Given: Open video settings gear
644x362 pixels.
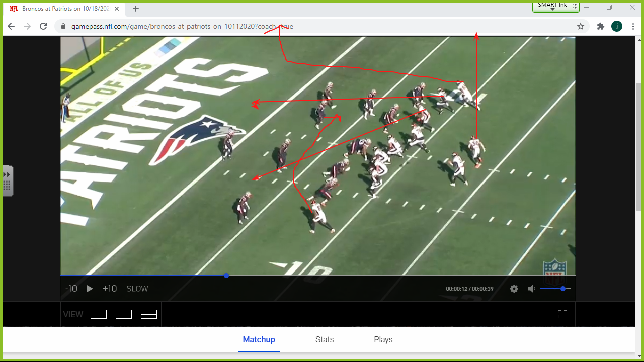Looking at the screenshot, I should pyautogui.click(x=514, y=289).
